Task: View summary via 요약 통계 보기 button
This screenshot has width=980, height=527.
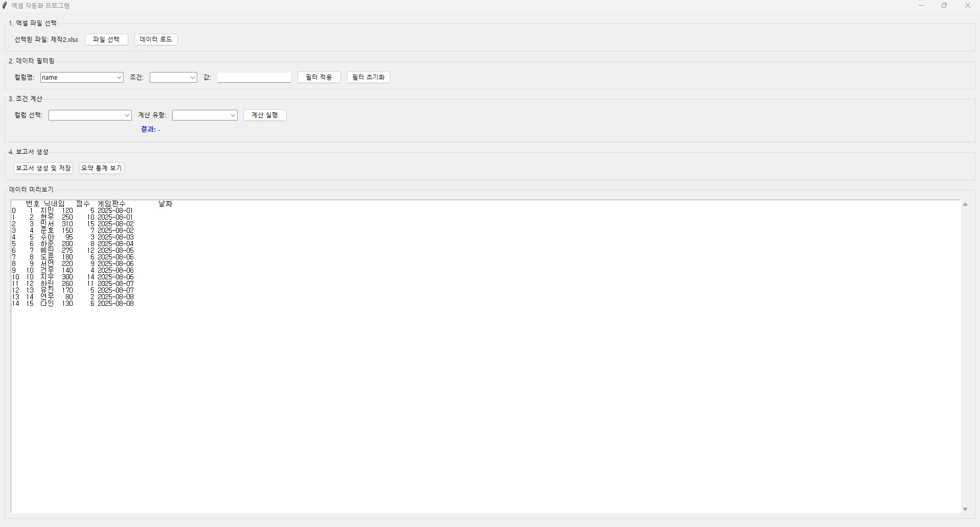Action: pyautogui.click(x=102, y=169)
